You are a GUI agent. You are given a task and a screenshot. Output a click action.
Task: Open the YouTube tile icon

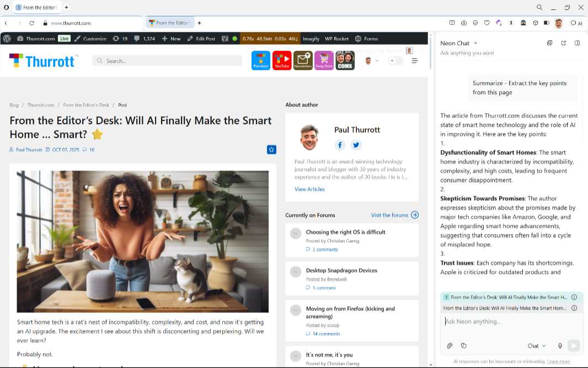(282, 60)
